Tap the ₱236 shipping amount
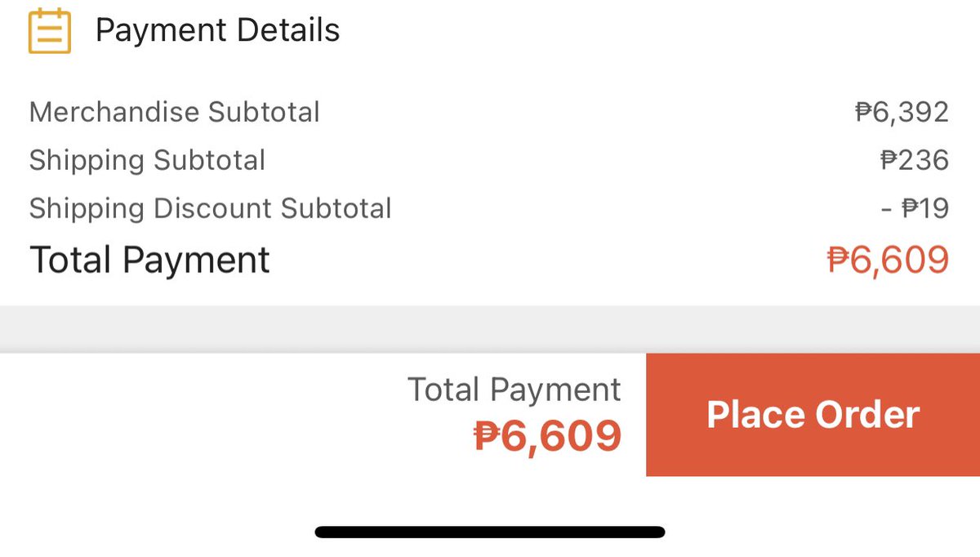The width and height of the screenshot is (980, 557). pos(915,160)
